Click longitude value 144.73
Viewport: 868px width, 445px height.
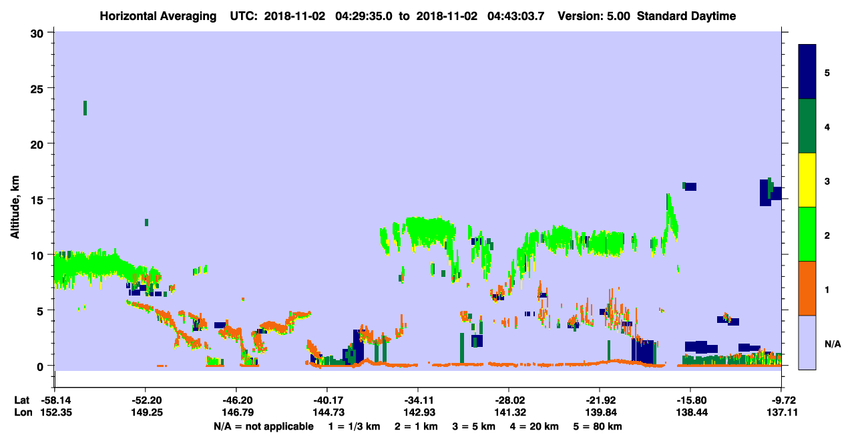click(327, 413)
